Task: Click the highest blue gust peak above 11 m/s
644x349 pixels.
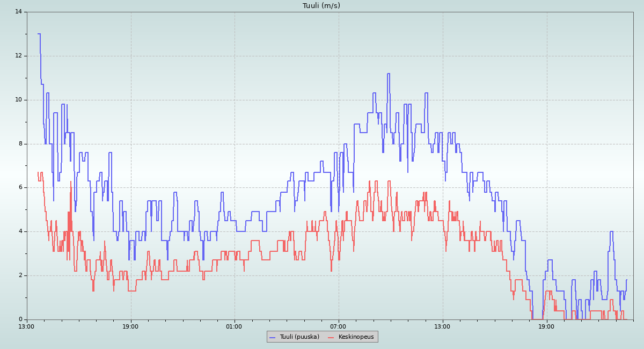Action: coord(388,74)
